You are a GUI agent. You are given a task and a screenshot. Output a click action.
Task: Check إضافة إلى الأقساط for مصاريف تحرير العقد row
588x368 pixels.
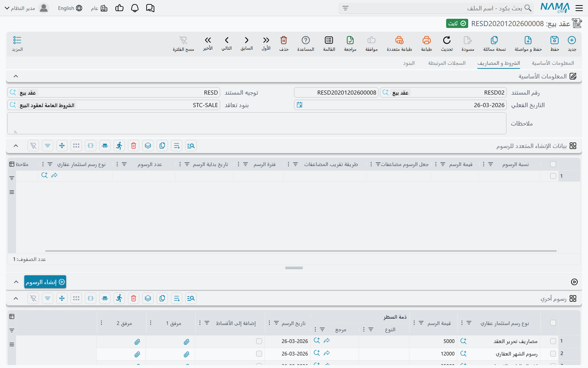pos(259,341)
